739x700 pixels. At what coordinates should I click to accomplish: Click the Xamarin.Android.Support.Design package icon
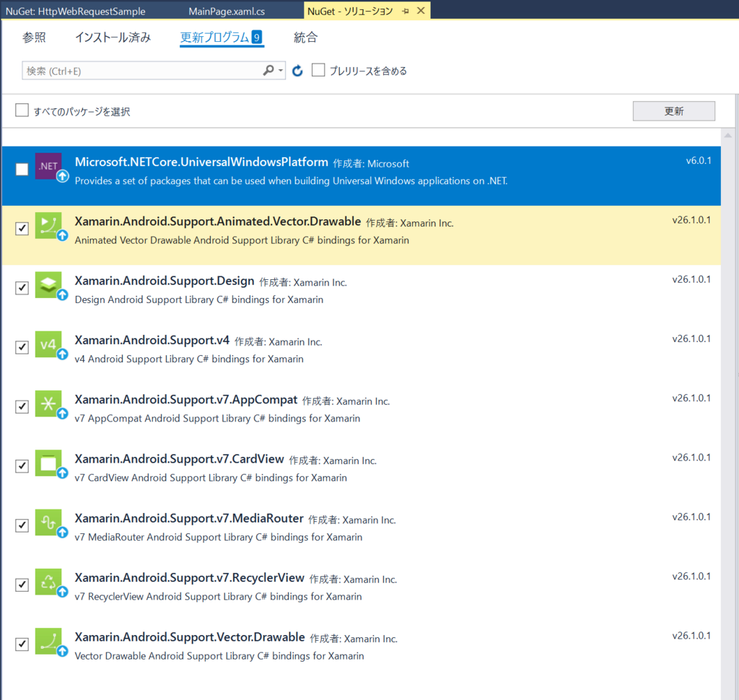click(48, 285)
